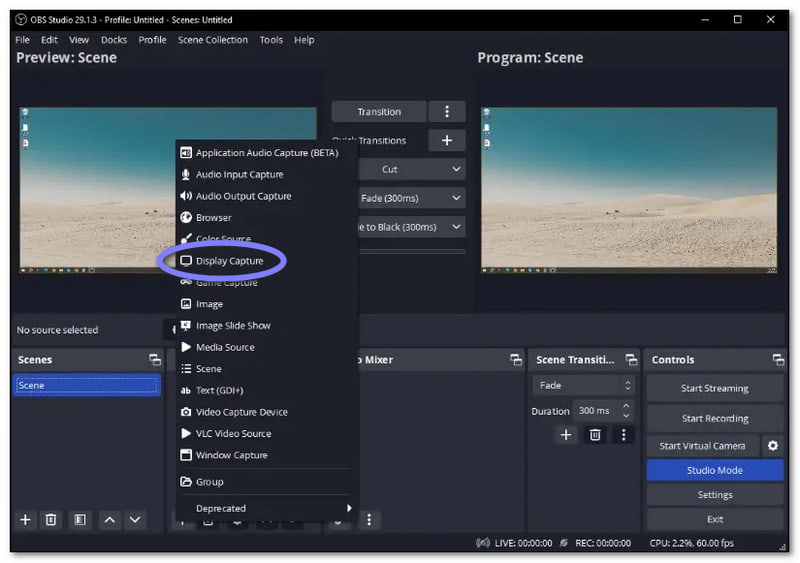Click Start Streaming
This screenshot has width=800, height=563.
[715, 388]
